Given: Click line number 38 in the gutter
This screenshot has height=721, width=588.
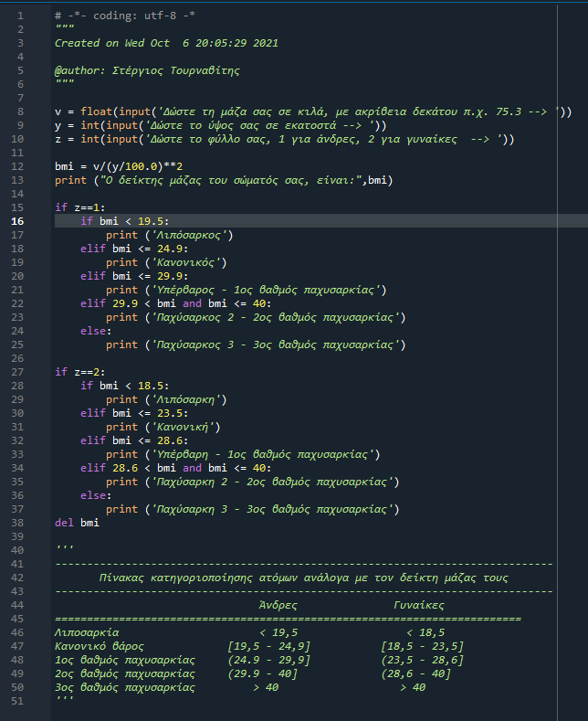Looking at the screenshot, I should tap(18, 523).
